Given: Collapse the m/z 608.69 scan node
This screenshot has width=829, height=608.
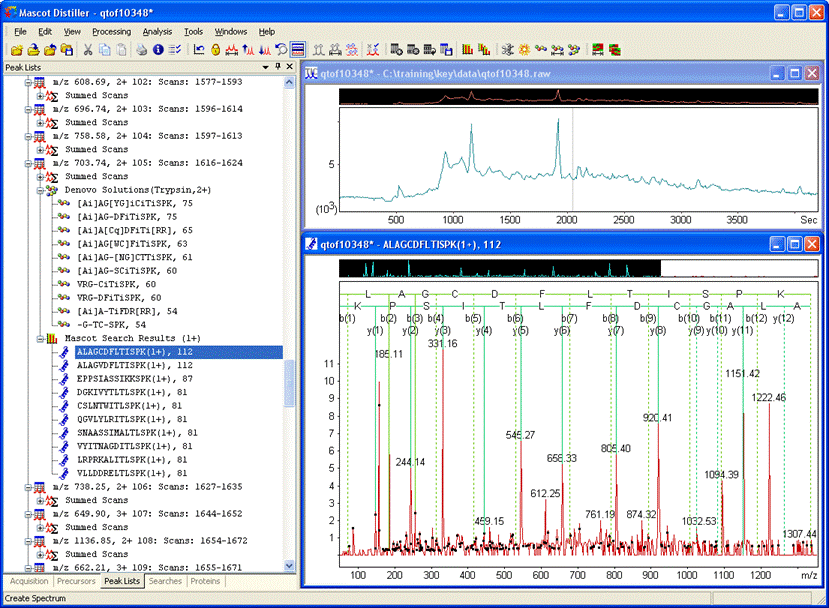Looking at the screenshot, I should [x=28, y=82].
